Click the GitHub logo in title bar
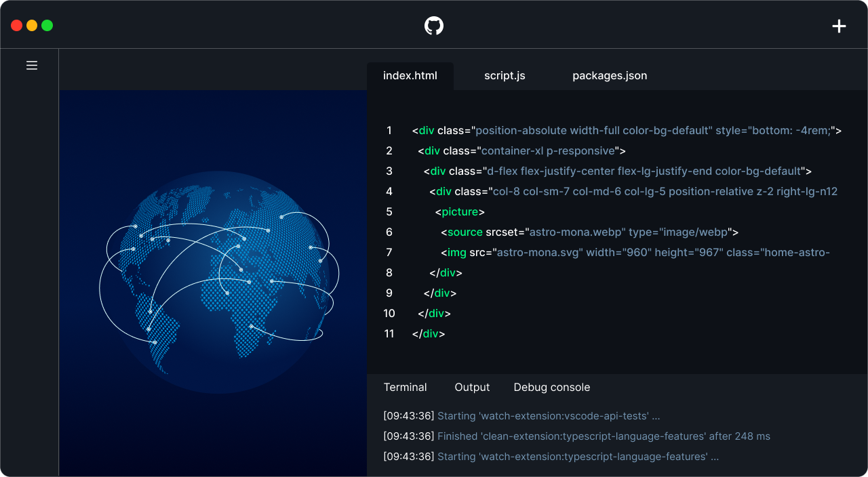Image resolution: width=868 pixels, height=477 pixels. (x=434, y=26)
